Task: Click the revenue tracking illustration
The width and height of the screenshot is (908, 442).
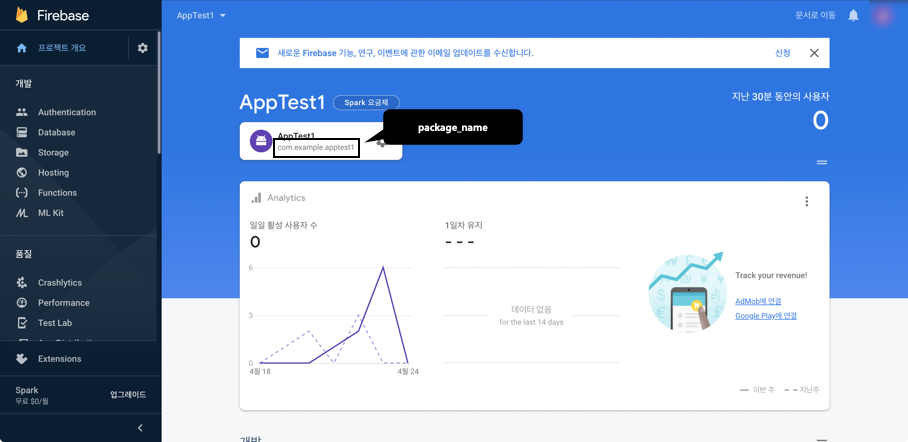Action: point(687,292)
